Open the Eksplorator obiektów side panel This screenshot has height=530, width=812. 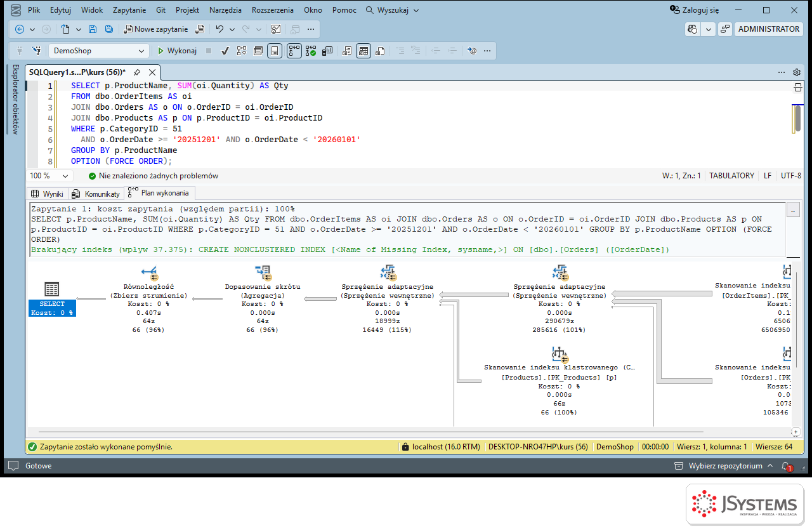click(16, 99)
